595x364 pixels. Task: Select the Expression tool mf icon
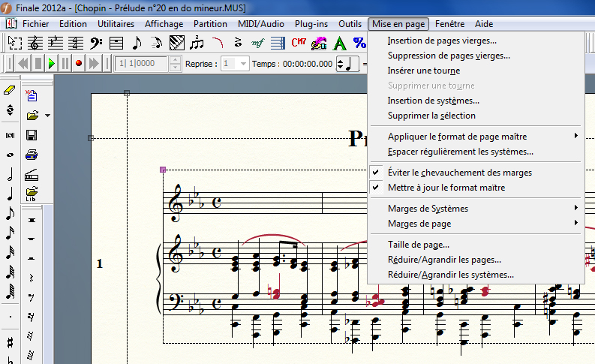258,43
